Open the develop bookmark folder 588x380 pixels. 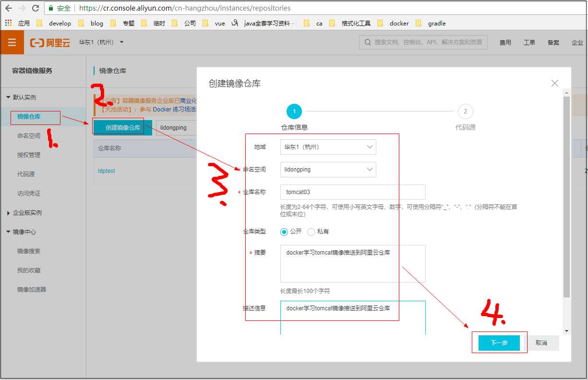tap(54, 23)
